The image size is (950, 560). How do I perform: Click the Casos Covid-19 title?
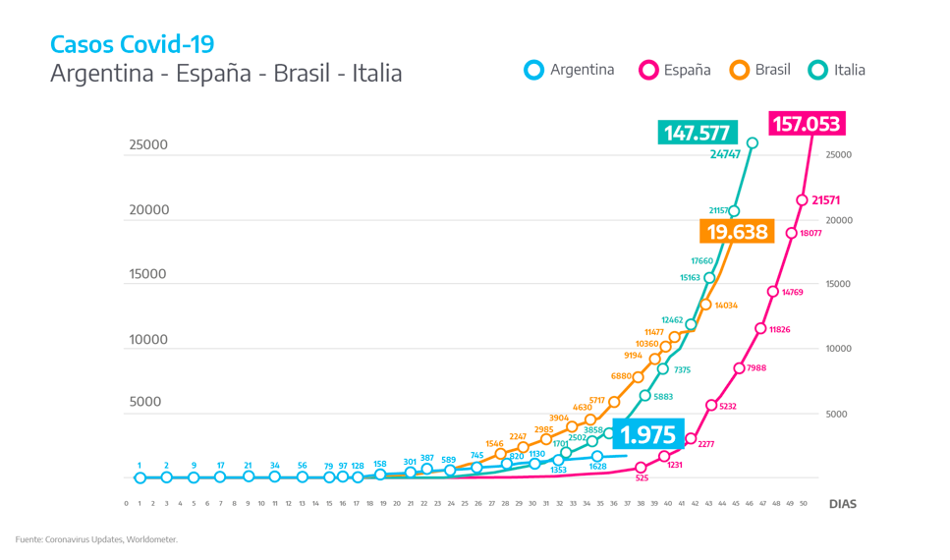point(132,44)
